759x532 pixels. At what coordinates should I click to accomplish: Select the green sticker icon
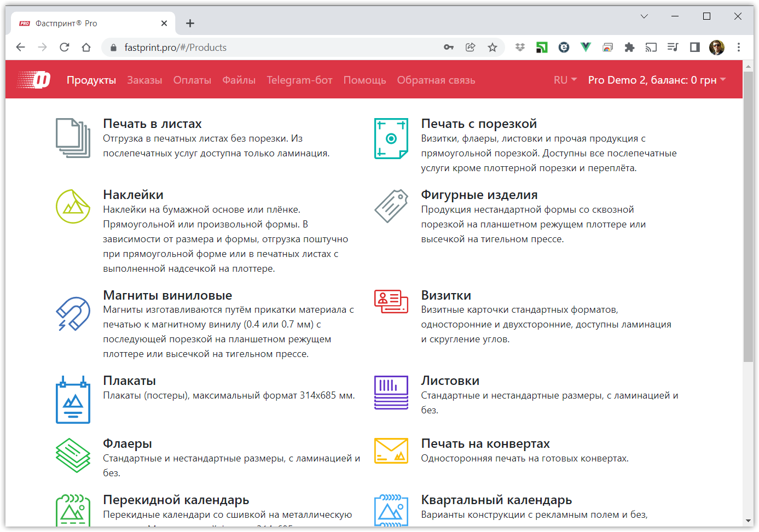[x=73, y=206]
